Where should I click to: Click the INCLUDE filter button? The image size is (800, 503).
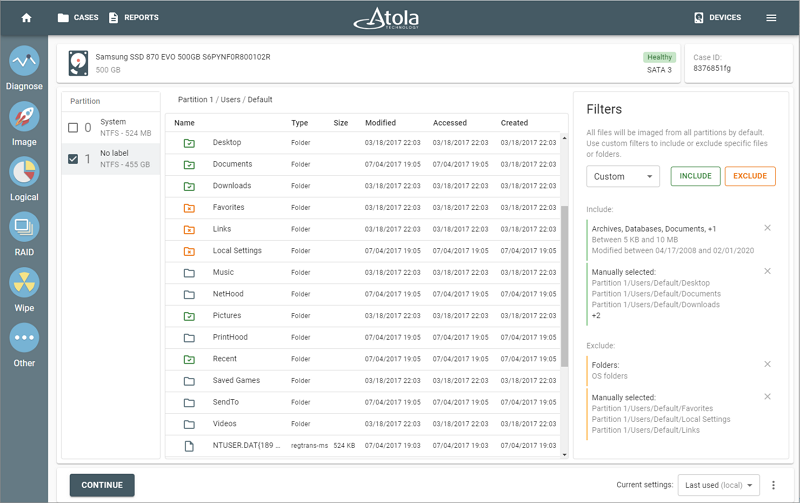(x=695, y=176)
